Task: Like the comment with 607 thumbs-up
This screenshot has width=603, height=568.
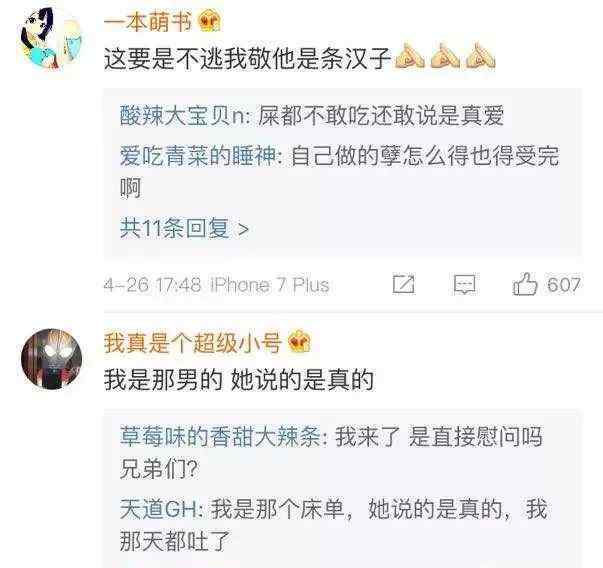Action: pos(525,284)
